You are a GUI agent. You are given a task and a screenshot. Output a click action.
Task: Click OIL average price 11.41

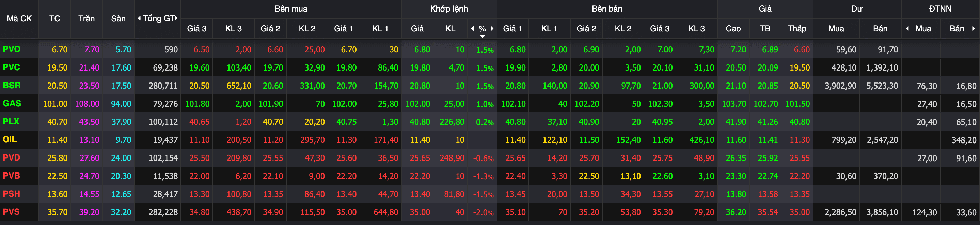click(768, 140)
